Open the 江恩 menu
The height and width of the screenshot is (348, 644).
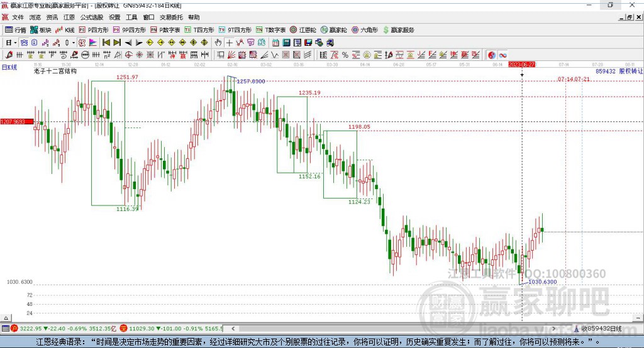pos(69,17)
